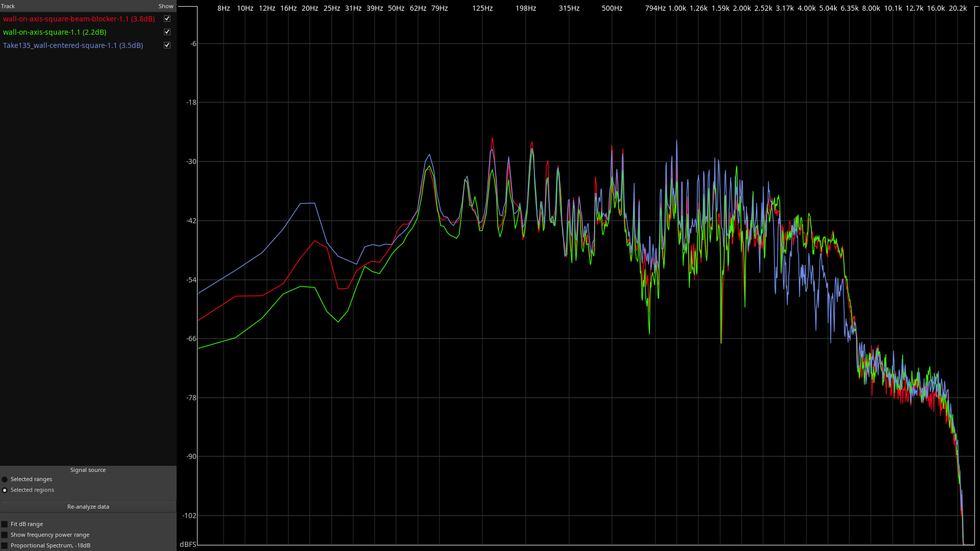Select the 'Selected ranges' radio button

[5, 480]
